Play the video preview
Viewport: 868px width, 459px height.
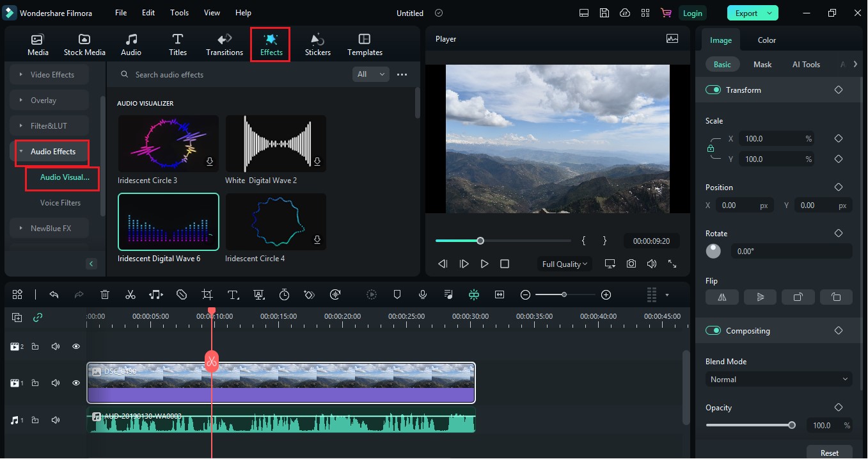pos(484,264)
